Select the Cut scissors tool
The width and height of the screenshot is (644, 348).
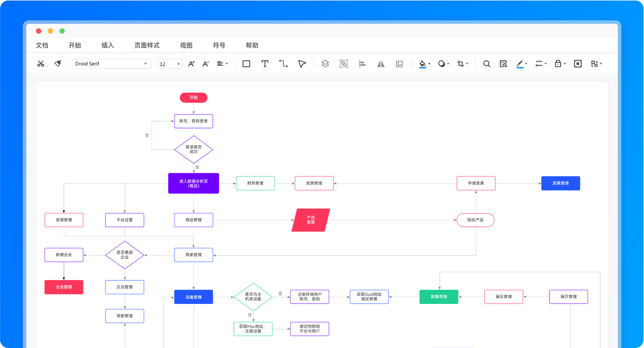[40, 63]
